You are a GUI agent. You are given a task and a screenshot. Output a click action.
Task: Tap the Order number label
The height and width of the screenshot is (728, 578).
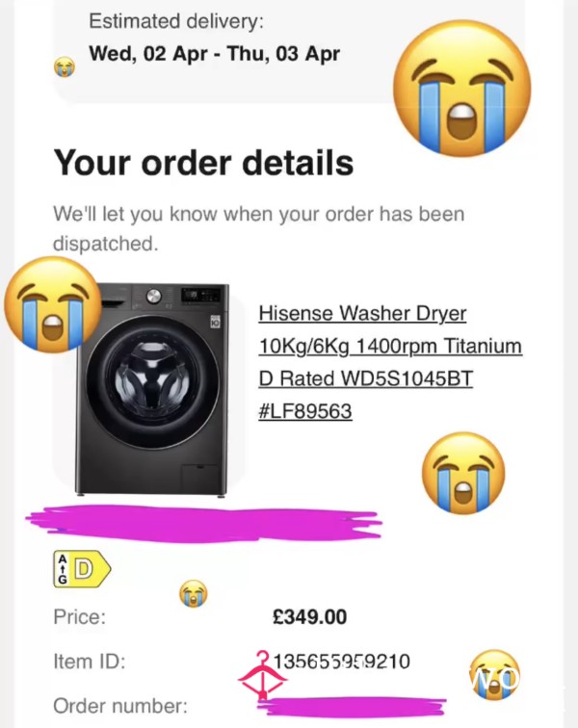coord(120,706)
